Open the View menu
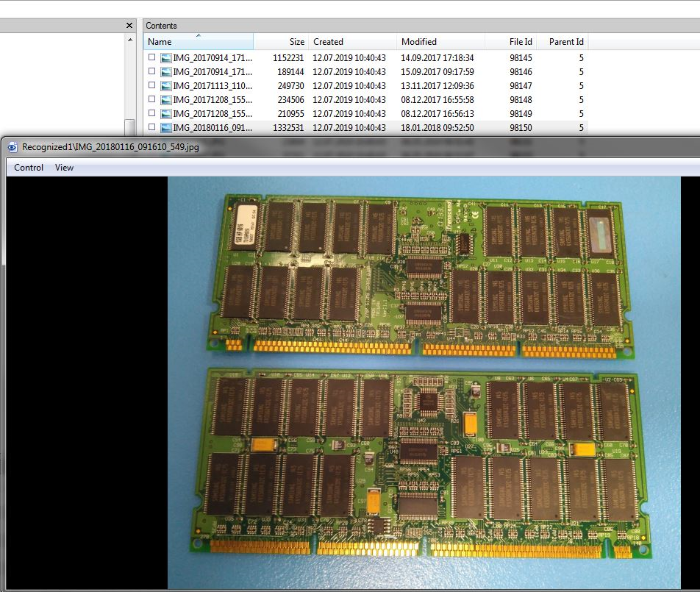 point(64,168)
